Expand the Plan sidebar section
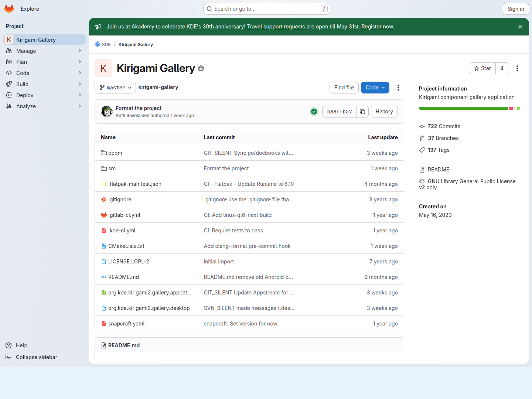The image size is (532, 399). (44, 62)
